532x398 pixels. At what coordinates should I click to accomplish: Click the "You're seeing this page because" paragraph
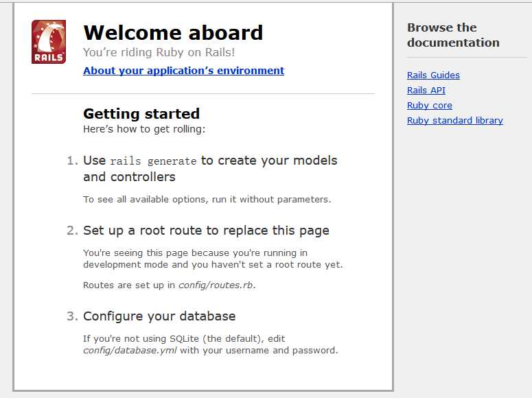tap(213, 259)
